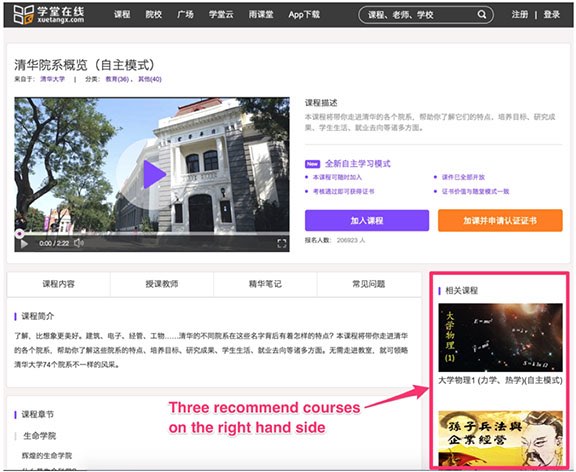Click course title 清华院系概览（自主模式）
Viewport: 576px width, 472px height.
[85, 65]
